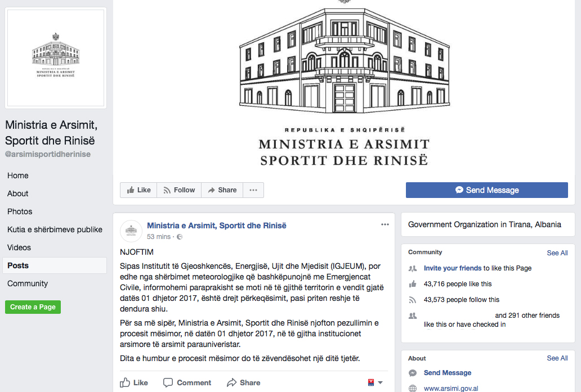The width and height of the screenshot is (581, 392).
Task: Click the friends icon beside 291 other friends
Action: coord(413,316)
